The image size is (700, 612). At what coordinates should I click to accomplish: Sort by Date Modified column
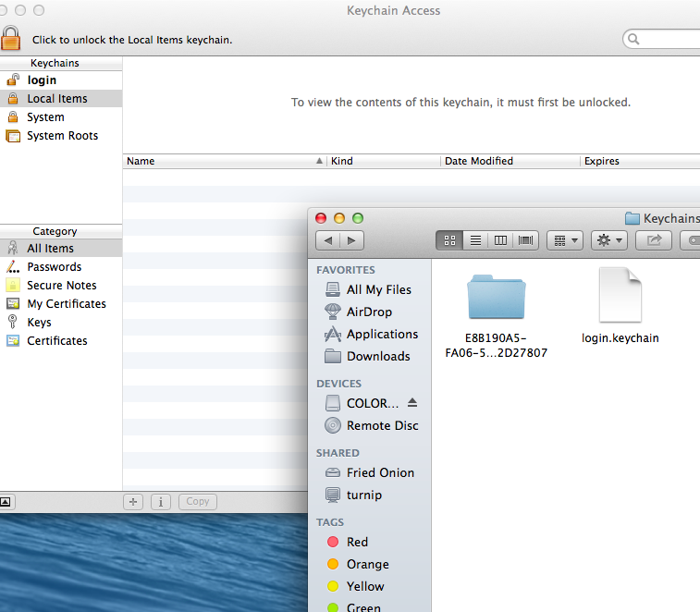[x=510, y=161]
